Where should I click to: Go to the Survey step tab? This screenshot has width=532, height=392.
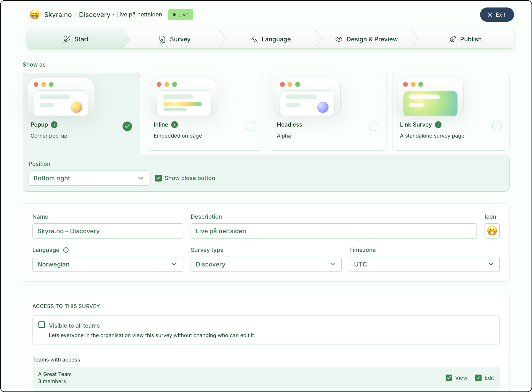click(x=175, y=39)
